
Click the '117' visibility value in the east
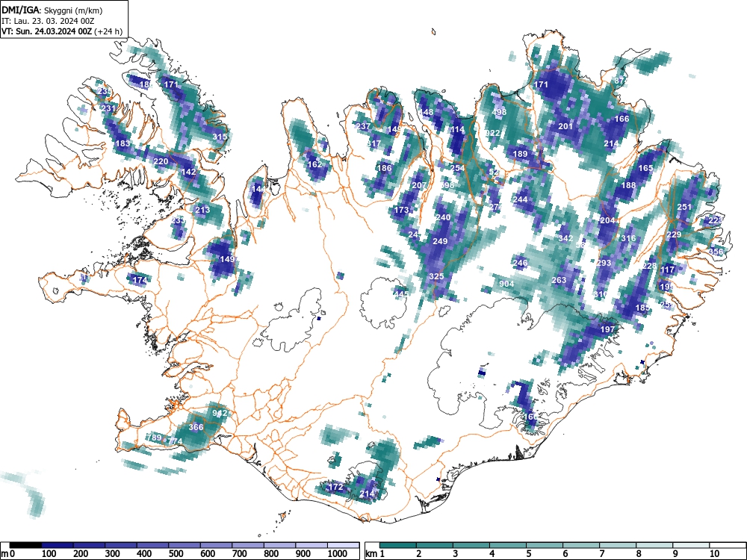click(667, 270)
